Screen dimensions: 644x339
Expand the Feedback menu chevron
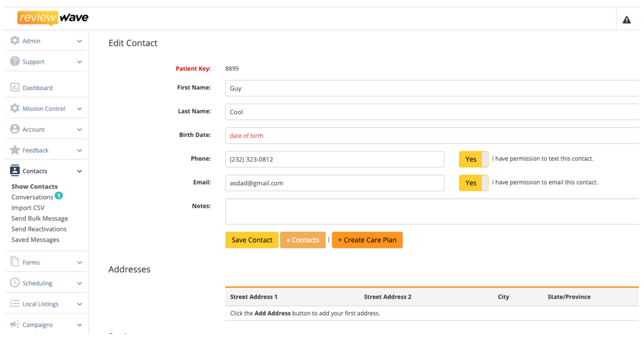click(x=80, y=150)
